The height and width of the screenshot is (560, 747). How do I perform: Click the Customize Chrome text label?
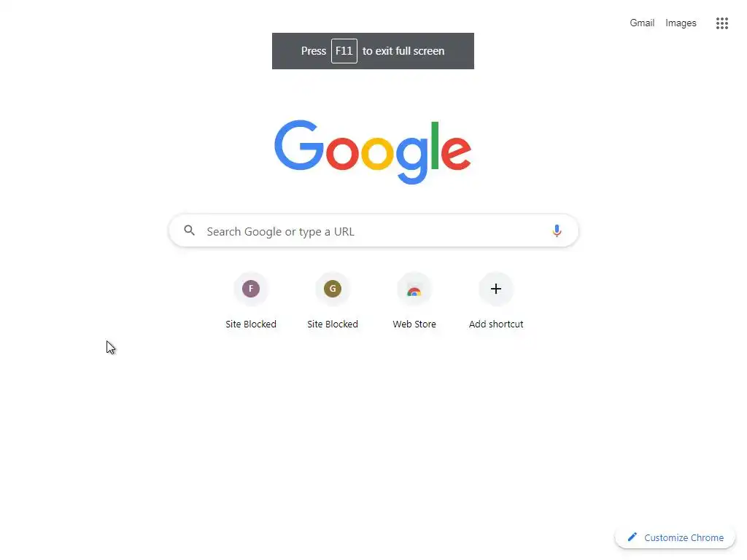684,537
